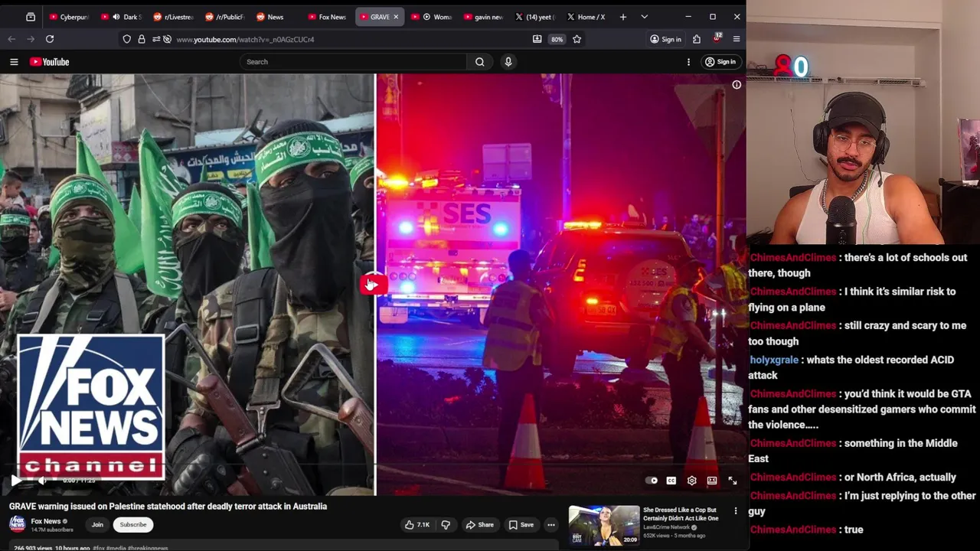Open a new browser tab
980x551 pixels.
pyautogui.click(x=623, y=17)
